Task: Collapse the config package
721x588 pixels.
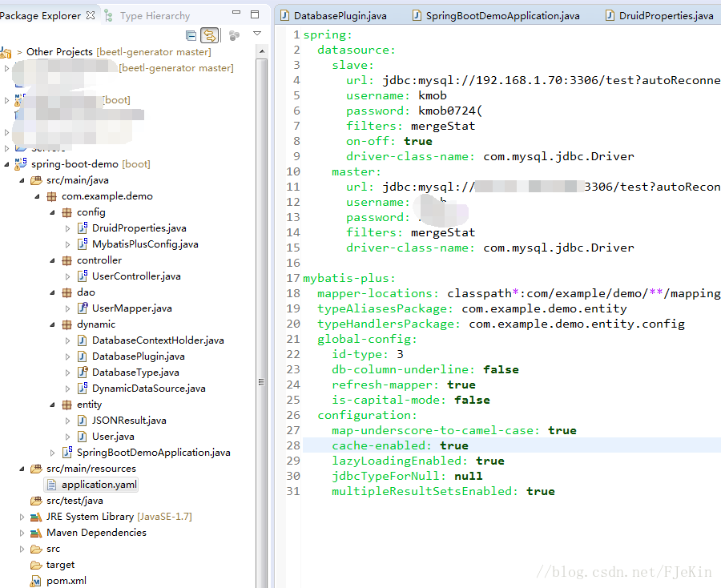Action: click(x=52, y=212)
